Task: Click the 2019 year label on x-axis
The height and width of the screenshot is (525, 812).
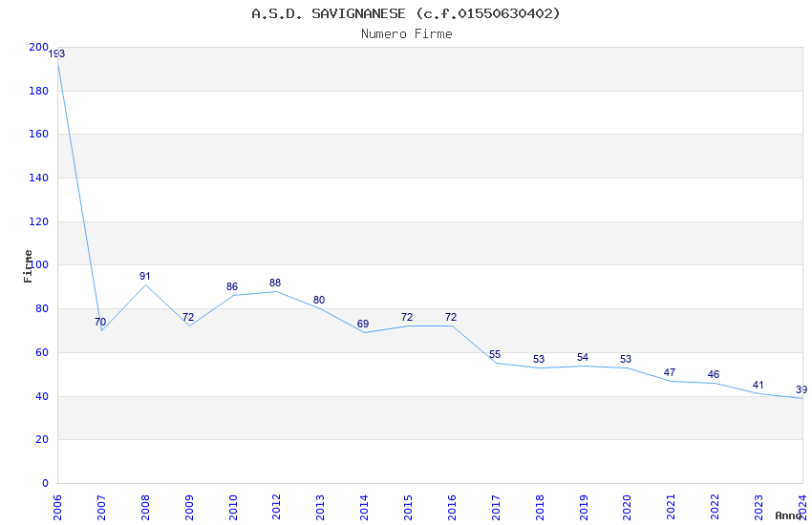Action: pyautogui.click(x=584, y=508)
